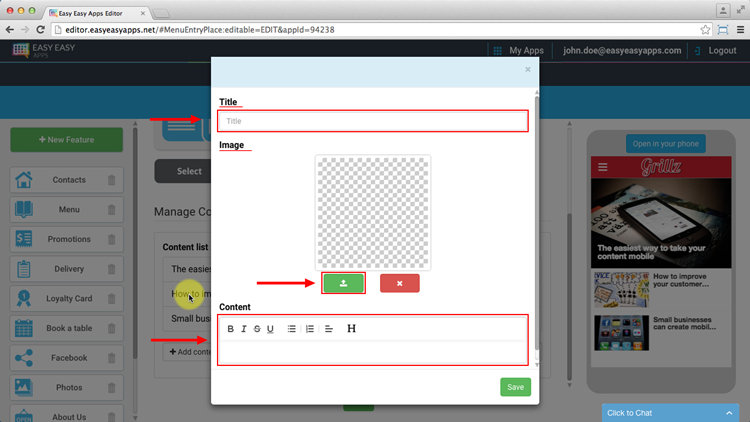Apply bold formatting in content editor
The image size is (750, 422).
(x=231, y=329)
